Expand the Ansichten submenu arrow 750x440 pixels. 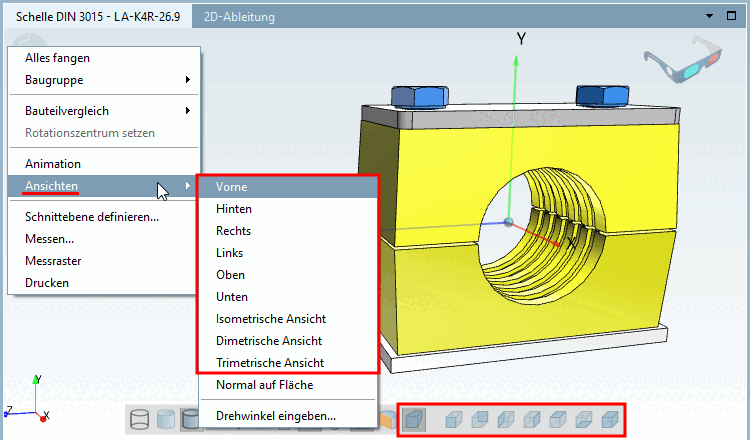[x=188, y=186]
